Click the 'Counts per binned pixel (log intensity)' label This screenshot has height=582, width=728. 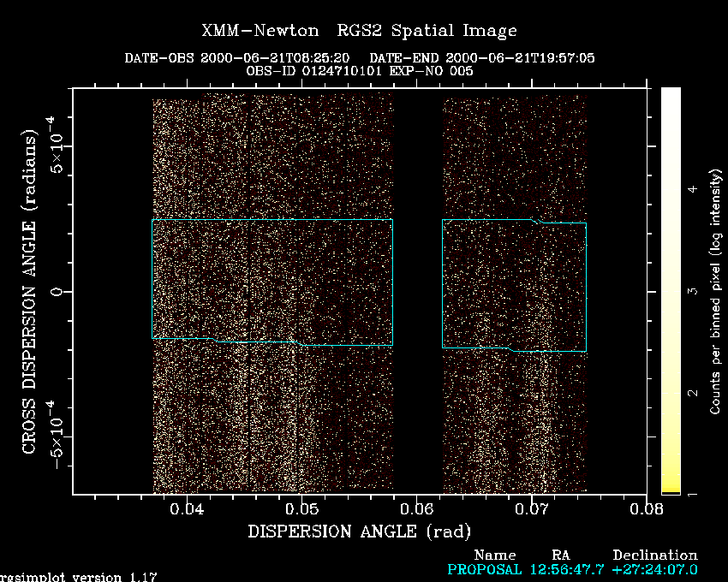coord(715,292)
